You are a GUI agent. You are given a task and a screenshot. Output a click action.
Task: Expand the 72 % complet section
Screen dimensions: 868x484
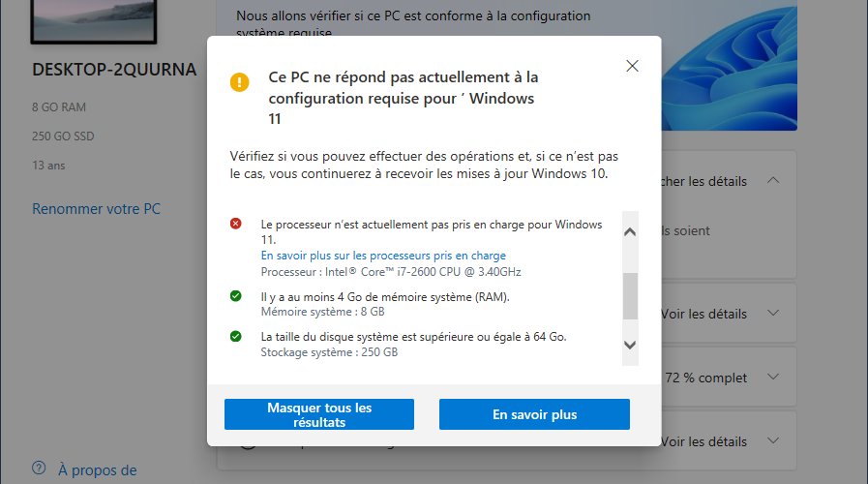click(x=773, y=378)
